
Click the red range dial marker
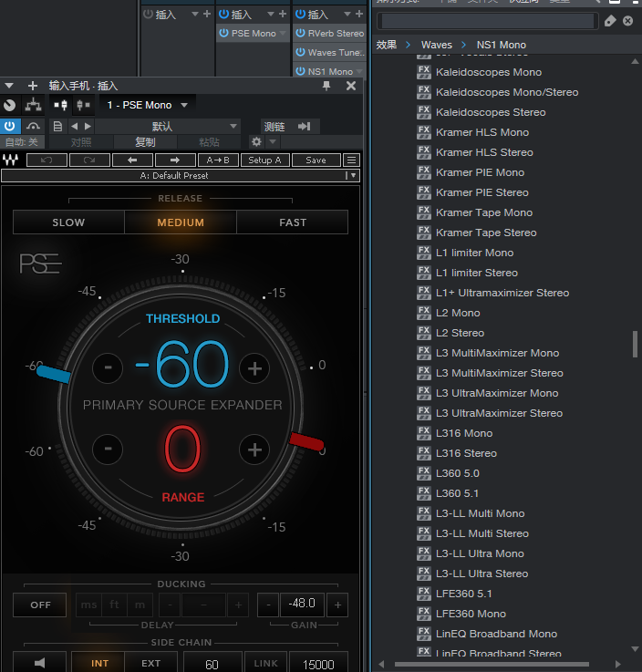click(x=306, y=442)
